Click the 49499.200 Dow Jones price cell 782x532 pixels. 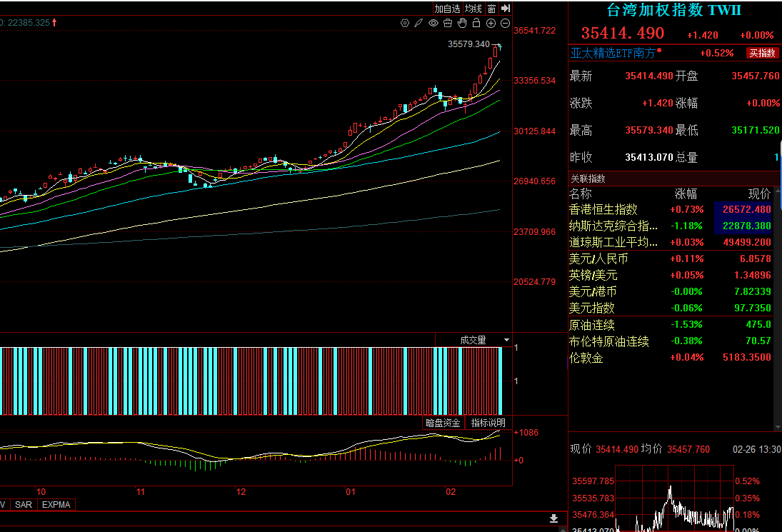coord(747,242)
